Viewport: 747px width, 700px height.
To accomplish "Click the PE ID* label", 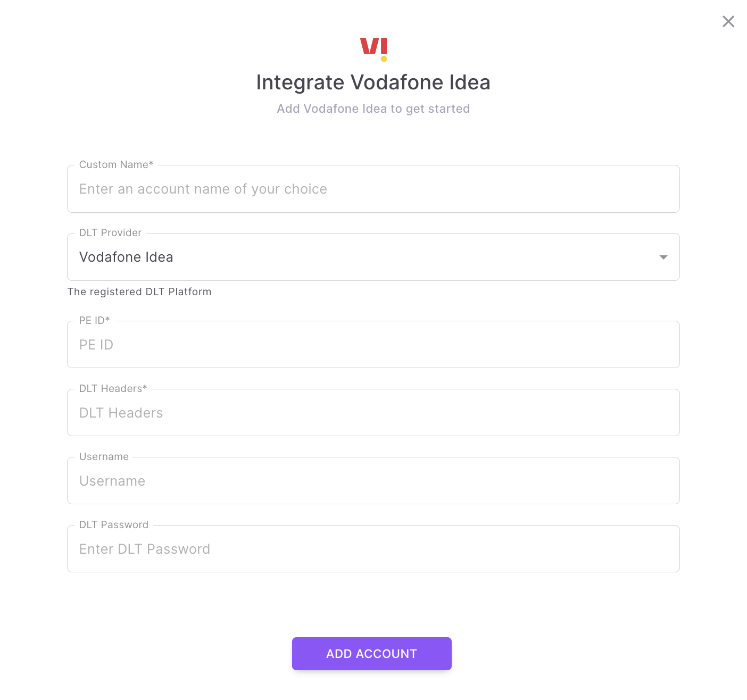I will pyautogui.click(x=94, y=320).
